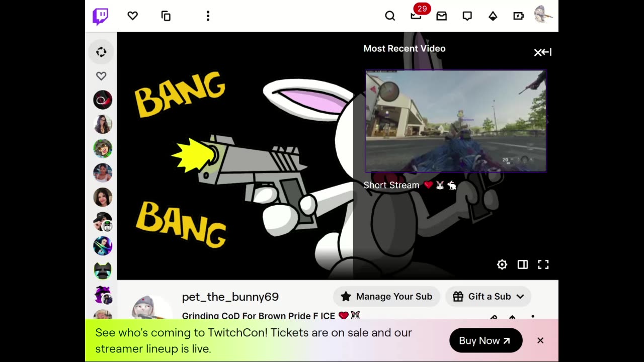The width and height of the screenshot is (644, 362).
Task: Open the Twitch home logo
Action: (x=101, y=16)
